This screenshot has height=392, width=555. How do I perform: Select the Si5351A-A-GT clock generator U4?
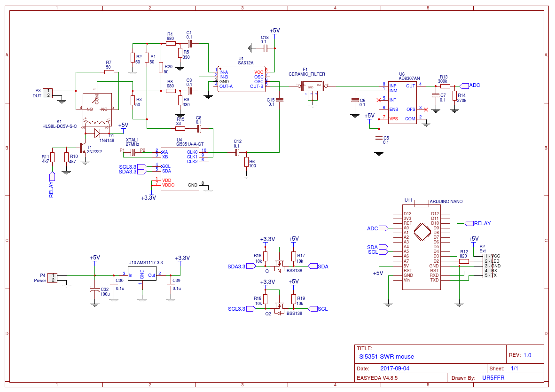point(180,169)
